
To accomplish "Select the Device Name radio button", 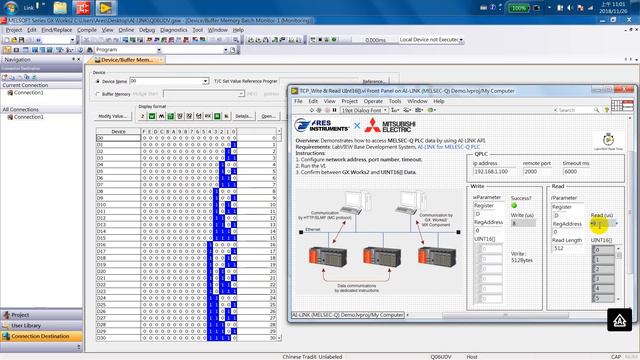I will coord(98,82).
